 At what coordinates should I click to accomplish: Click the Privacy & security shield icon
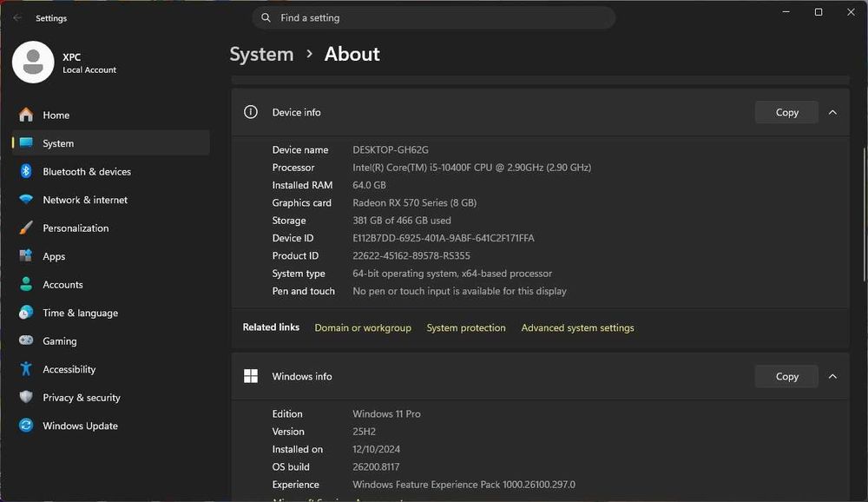[26, 397]
